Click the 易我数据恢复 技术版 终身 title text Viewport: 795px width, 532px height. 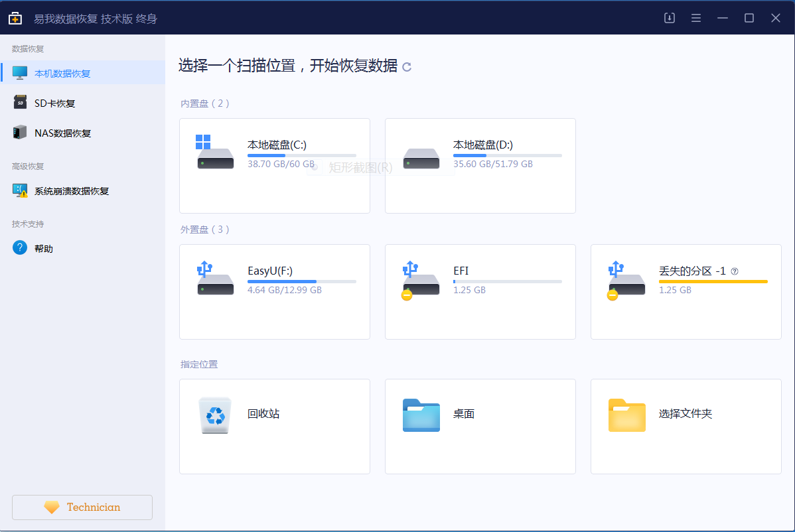(x=96, y=19)
